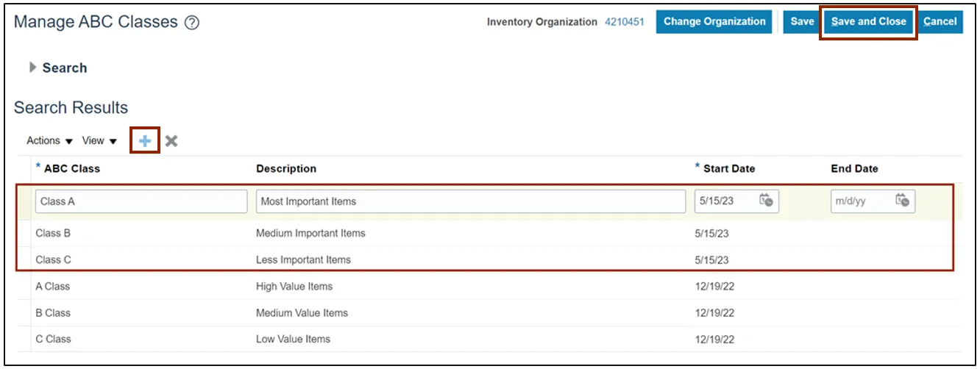Click the Change Organization button
Image resolution: width=980 pixels, height=369 pixels.
[x=714, y=22]
